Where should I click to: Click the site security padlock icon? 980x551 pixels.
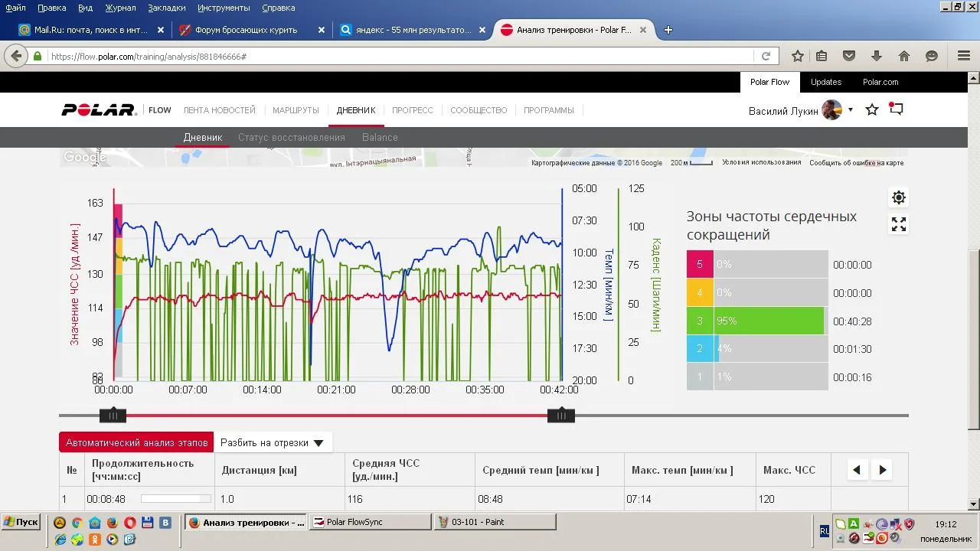[38, 56]
